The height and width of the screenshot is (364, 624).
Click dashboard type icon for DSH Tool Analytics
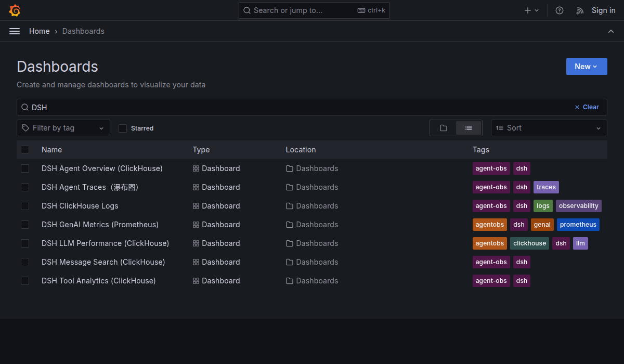tap(196, 281)
